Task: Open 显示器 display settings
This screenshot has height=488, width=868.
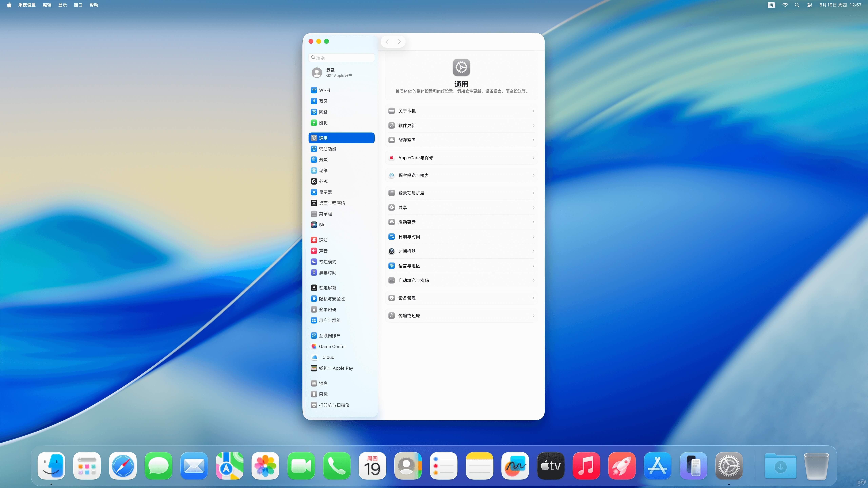Action: click(x=341, y=192)
